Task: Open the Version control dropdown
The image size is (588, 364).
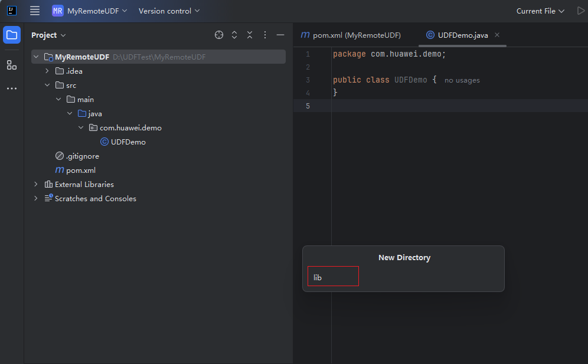Action: 169,11
